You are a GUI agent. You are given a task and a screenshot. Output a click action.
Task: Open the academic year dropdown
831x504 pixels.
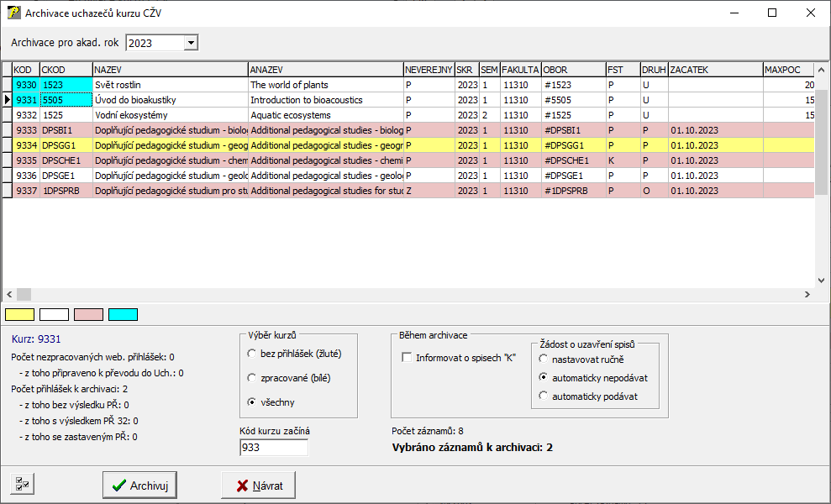(191, 43)
